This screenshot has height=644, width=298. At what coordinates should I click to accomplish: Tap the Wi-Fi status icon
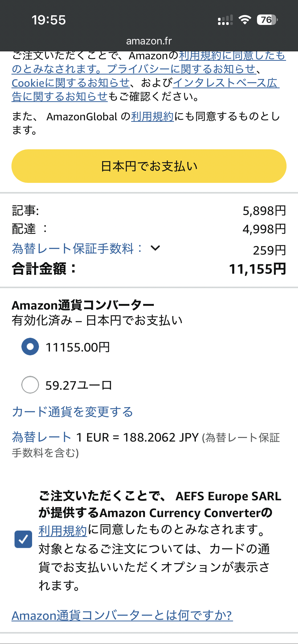tap(245, 20)
